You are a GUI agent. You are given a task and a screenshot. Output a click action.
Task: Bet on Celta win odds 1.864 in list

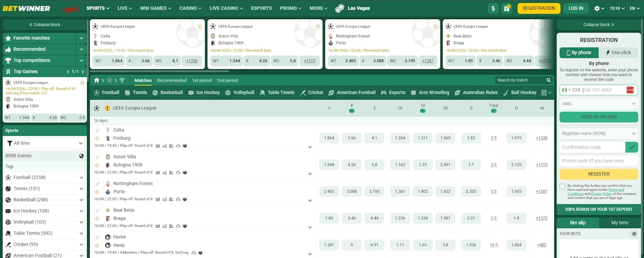coord(330,138)
